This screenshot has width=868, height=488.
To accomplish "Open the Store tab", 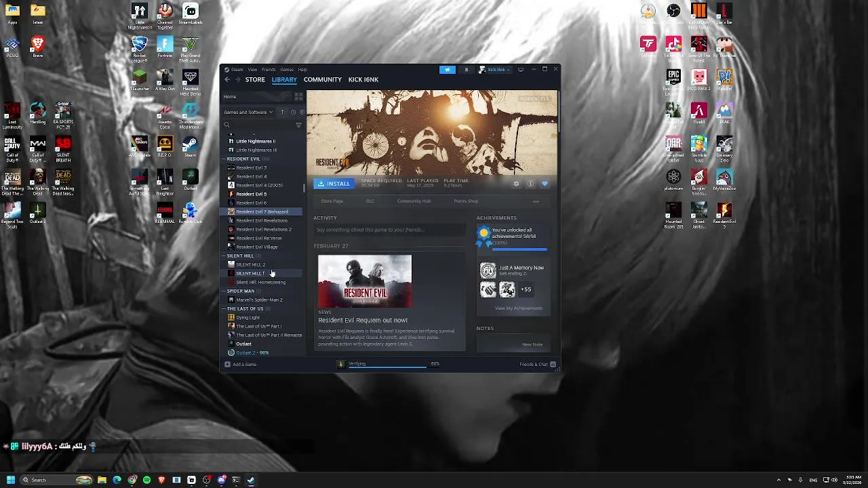I will 255,79.
